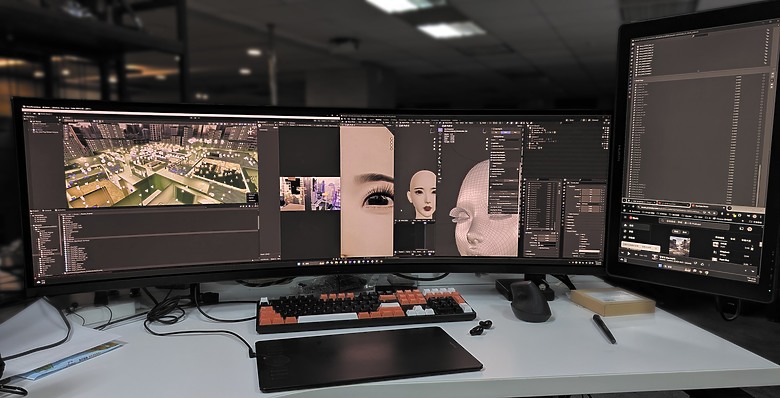The width and height of the screenshot is (780, 398).
Task: Click the large album art in YouTube Music
Action: [680, 246]
